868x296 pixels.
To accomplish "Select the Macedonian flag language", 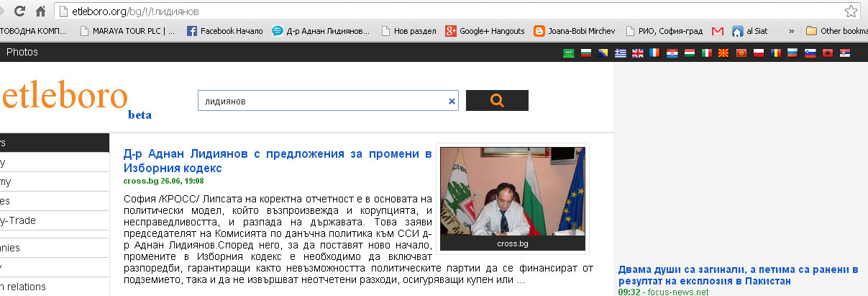I will (724, 53).
